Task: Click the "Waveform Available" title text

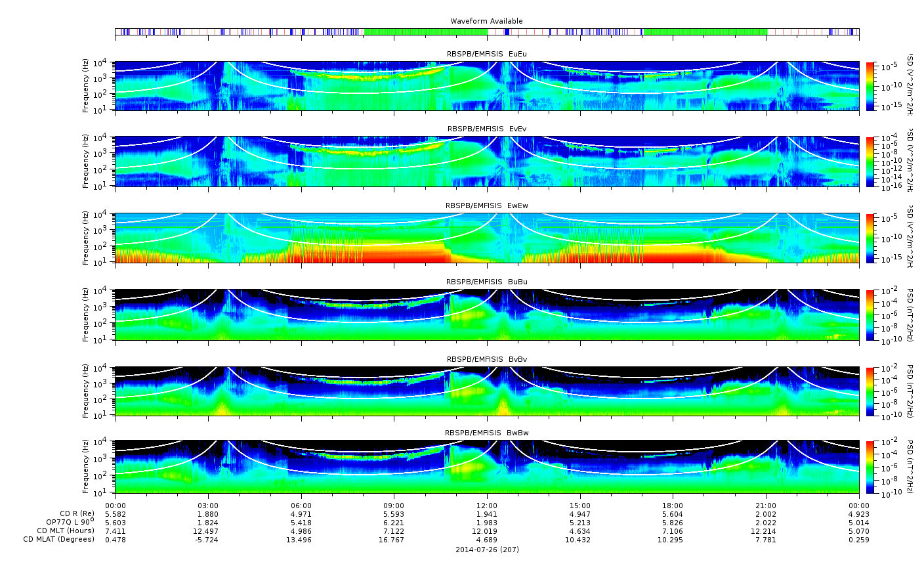Action: tap(486, 21)
